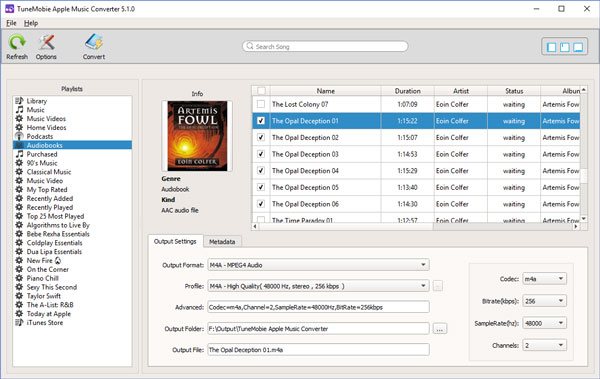Image resolution: width=600 pixels, height=379 pixels.
Task: Select Recently Played playlist
Action: (50, 207)
